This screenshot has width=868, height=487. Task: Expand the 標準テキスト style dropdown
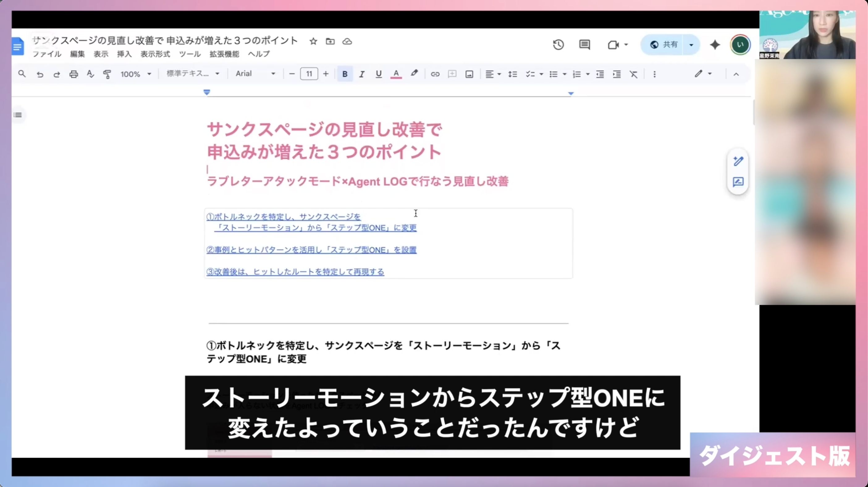(193, 74)
